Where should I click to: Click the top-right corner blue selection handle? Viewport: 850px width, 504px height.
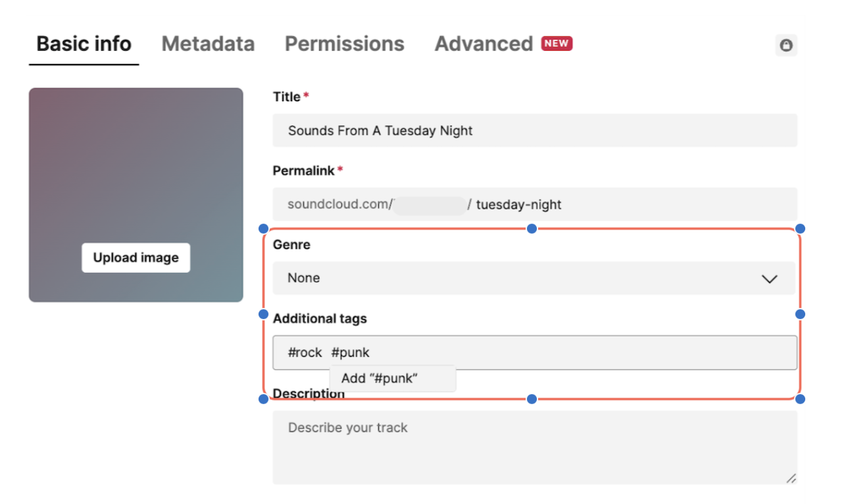click(x=800, y=228)
